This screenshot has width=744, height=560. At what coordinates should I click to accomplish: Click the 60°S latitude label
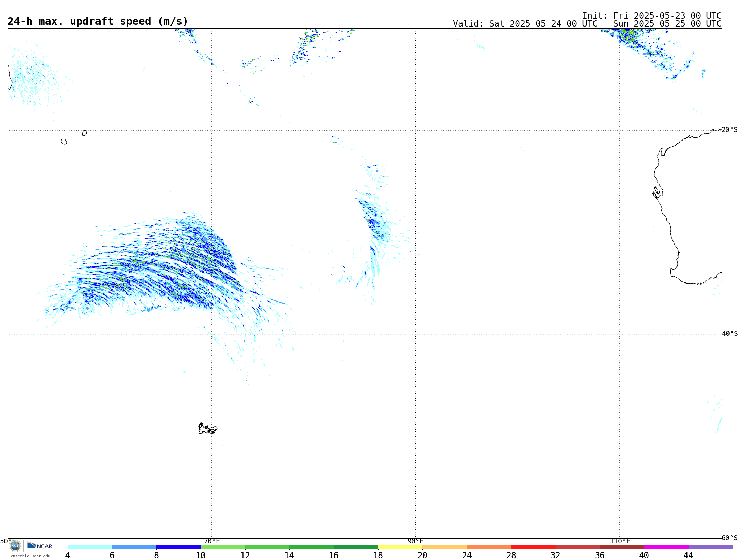pos(730,538)
